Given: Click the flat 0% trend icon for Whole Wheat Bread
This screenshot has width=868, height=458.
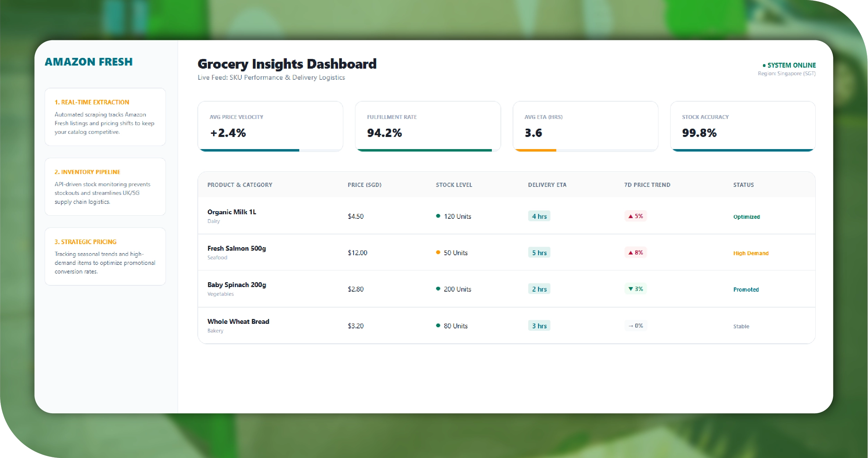Looking at the screenshot, I should point(635,326).
